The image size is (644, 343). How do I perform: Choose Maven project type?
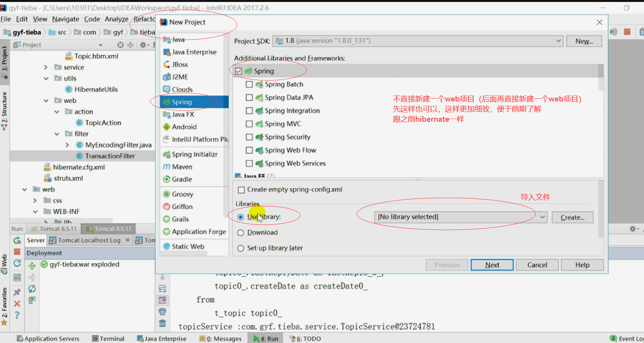click(x=194, y=167)
